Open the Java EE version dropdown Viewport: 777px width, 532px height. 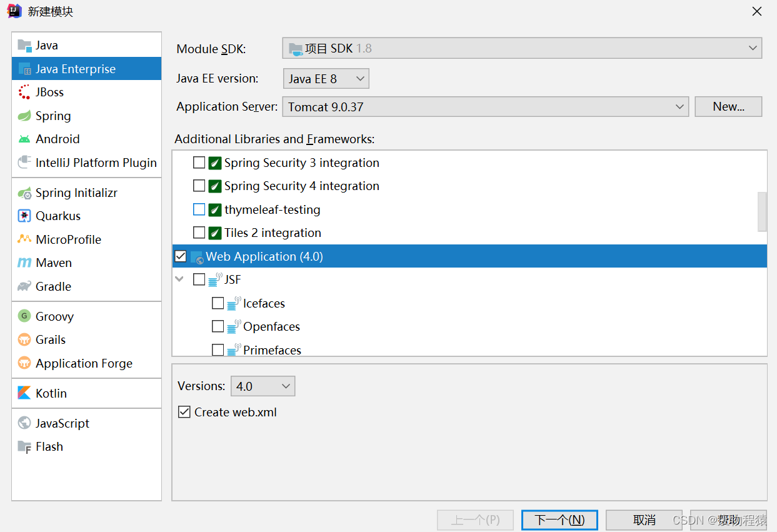click(326, 79)
